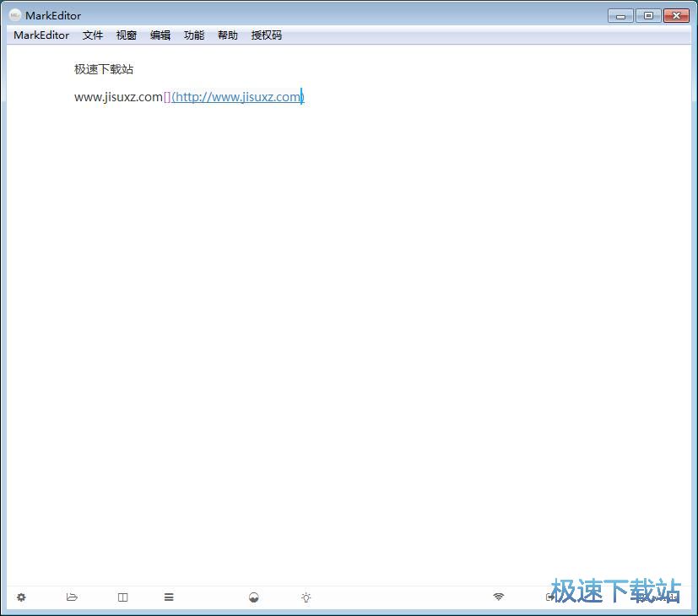The width and height of the screenshot is (698, 616).
Task: Click the MarkEditor title bar app icon
Action: tap(14, 15)
